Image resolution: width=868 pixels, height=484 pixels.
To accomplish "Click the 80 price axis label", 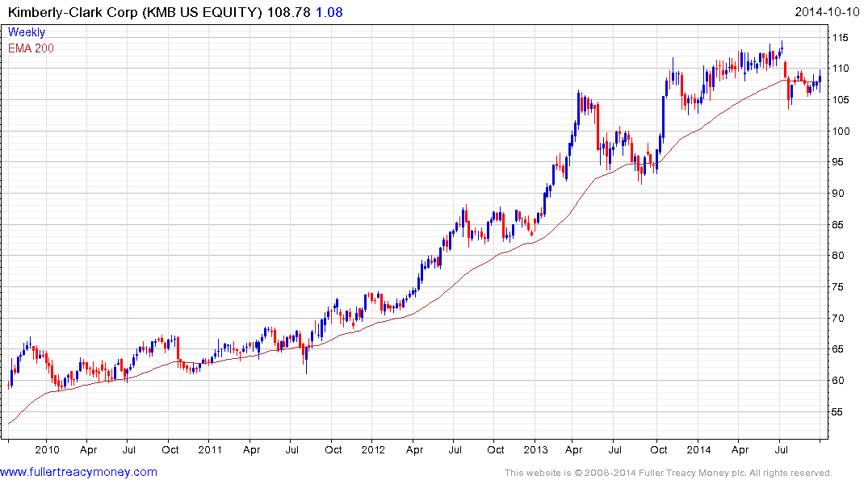I will pyautogui.click(x=837, y=256).
